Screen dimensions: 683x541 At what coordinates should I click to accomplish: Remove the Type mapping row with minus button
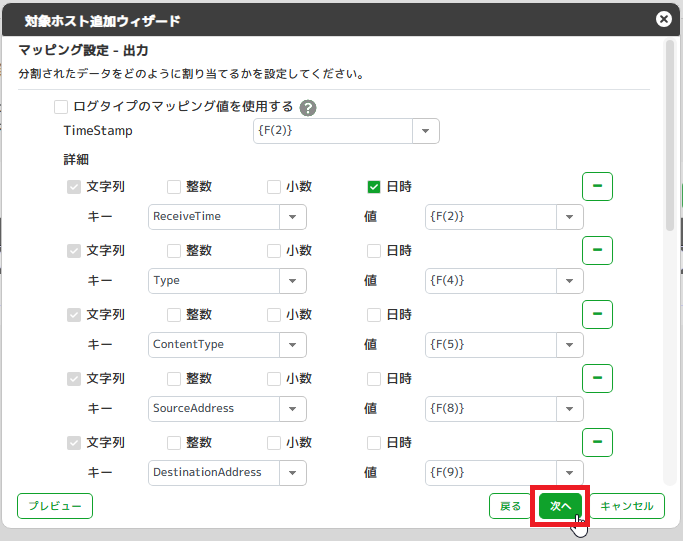(597, 250)
